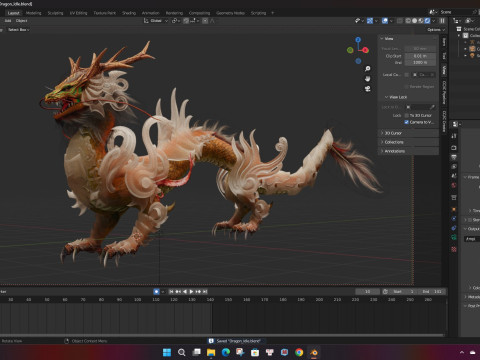Click the current frame number field
The width and height of the screenshot is (480, 360).
(x=367, y=292)
